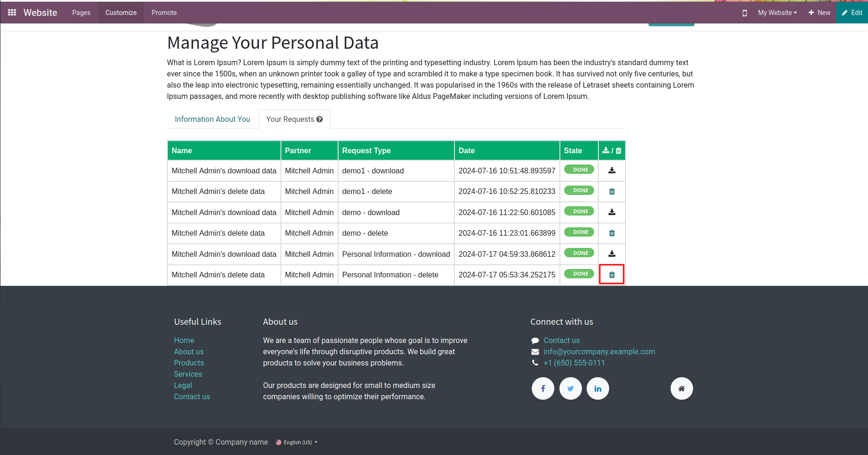The image size is (868, 455).
Task: Click trash icon for demo1 delete request
Action: click(x=612, y=192)
